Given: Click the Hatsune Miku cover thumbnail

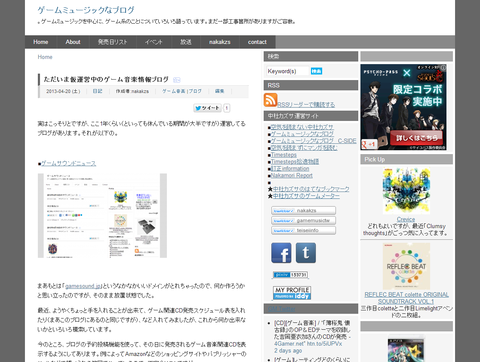Looking at the screenshot, I should [406, 349].
